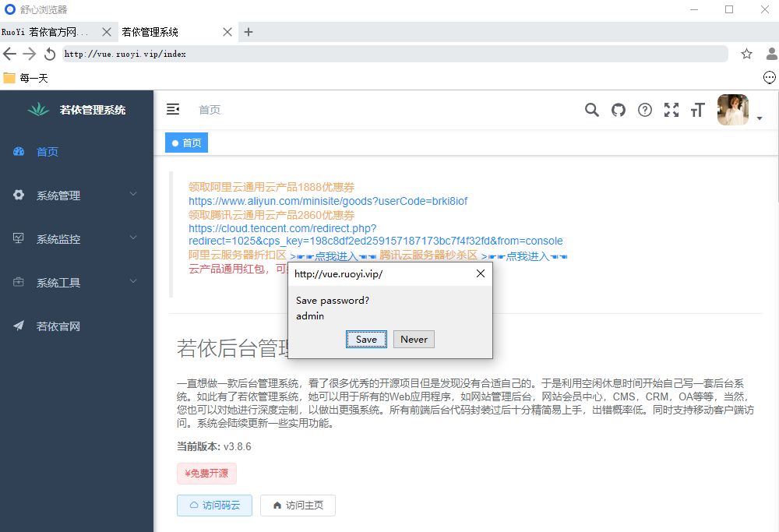The height and width of the screenshot is (532, 779).
Task: Click 点我进入 after 阿里云服务器折扣区
Action: tap(333, 256)
